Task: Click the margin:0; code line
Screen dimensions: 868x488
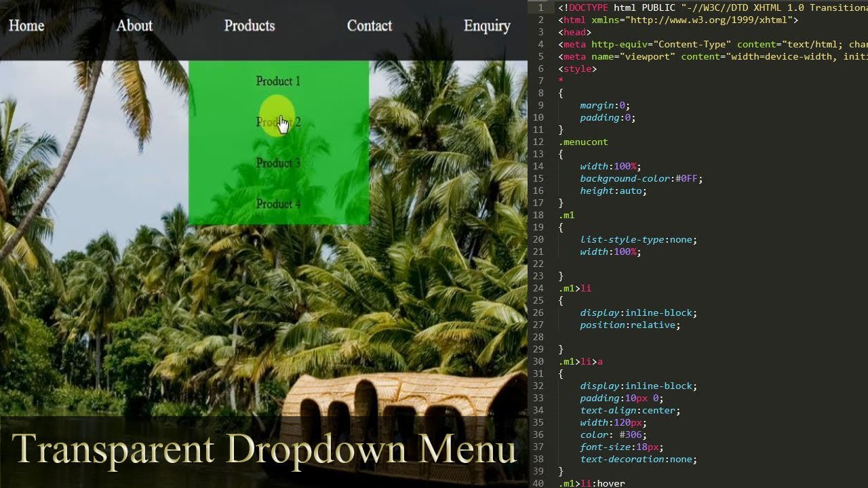Action: (x=605, y=106)
